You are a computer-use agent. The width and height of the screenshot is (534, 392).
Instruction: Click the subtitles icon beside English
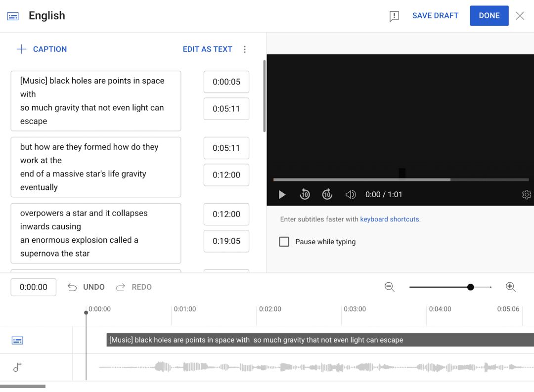tap(13, 16)
